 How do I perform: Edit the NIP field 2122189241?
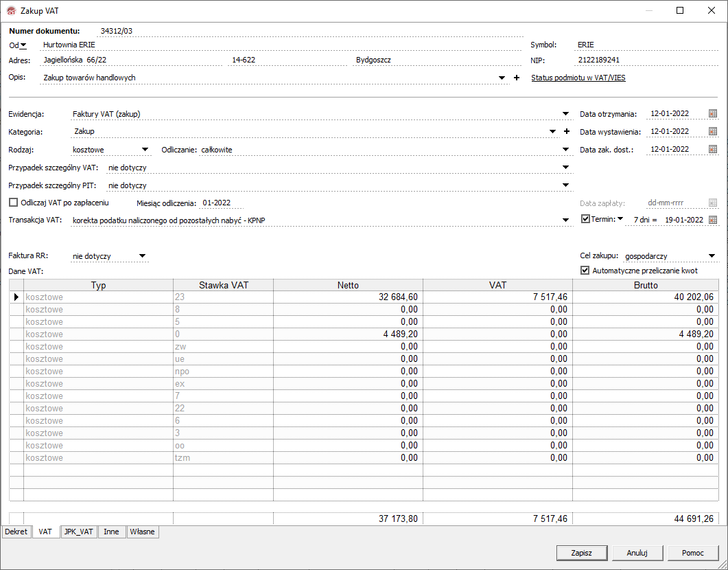(646, 60)
